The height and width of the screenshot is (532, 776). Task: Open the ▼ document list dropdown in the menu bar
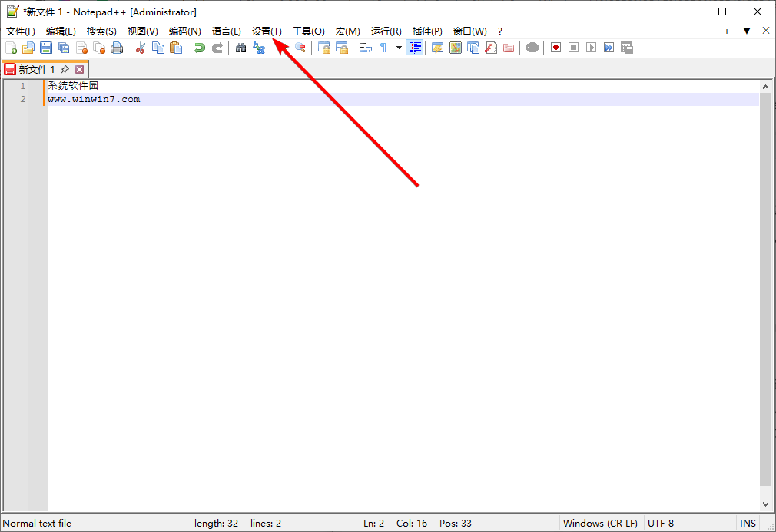[x=747, y=31]
